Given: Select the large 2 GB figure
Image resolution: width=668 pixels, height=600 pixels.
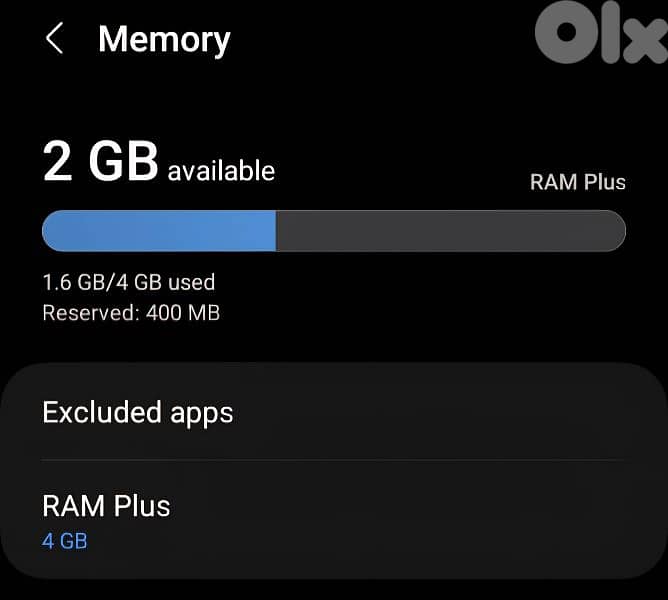Looking at the screenshot, I should (101, 162).
